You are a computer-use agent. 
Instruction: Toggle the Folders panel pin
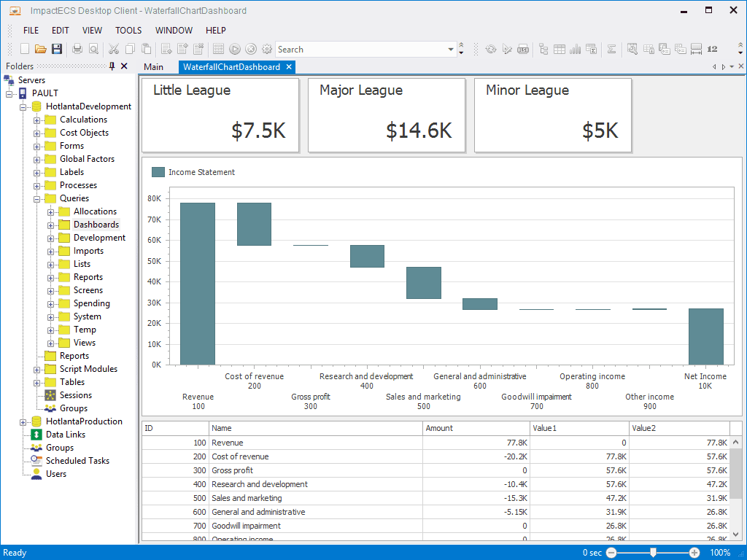[112, 66]
